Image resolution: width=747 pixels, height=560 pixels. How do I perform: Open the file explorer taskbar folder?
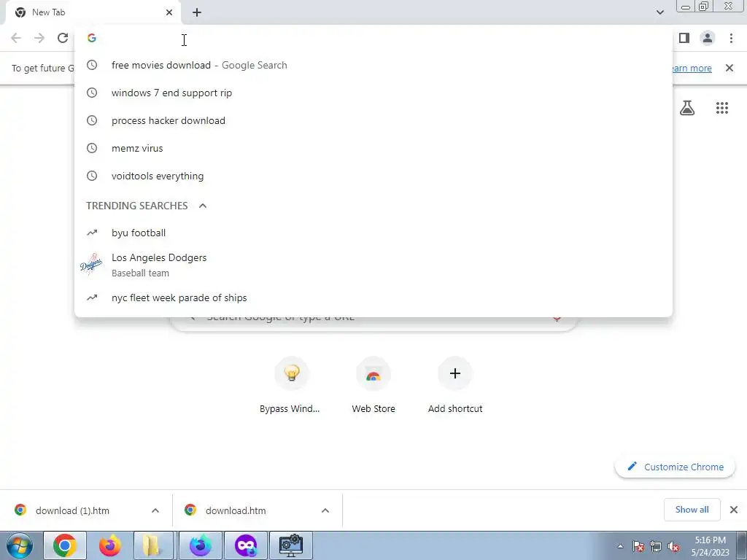[x=155, y=545]
